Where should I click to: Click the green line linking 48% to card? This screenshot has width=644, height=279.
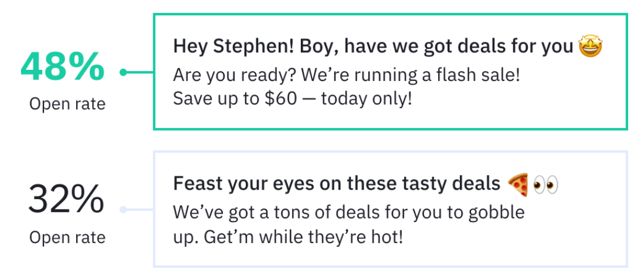(x=140, y=72)
